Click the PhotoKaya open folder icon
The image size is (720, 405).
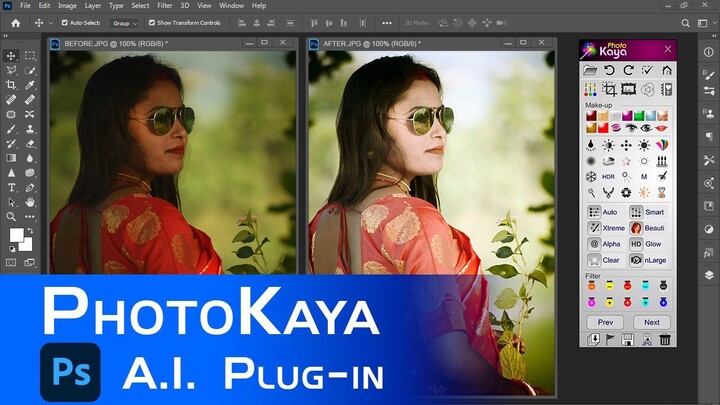590,70
